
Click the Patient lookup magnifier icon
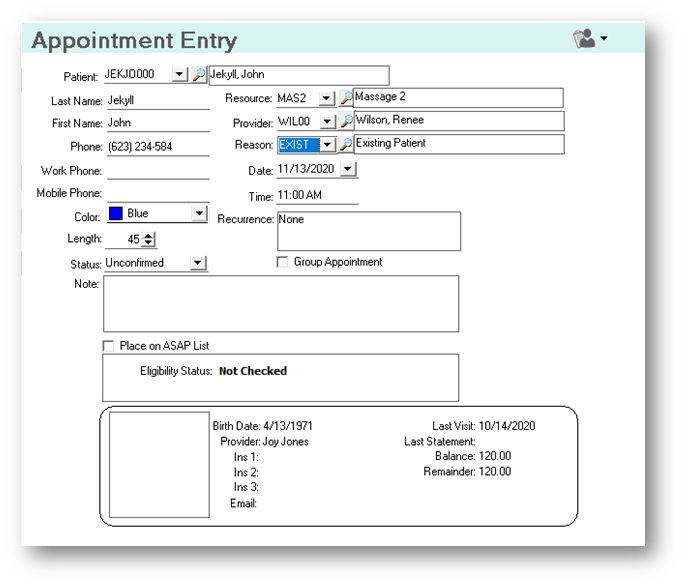click(199, 75)
